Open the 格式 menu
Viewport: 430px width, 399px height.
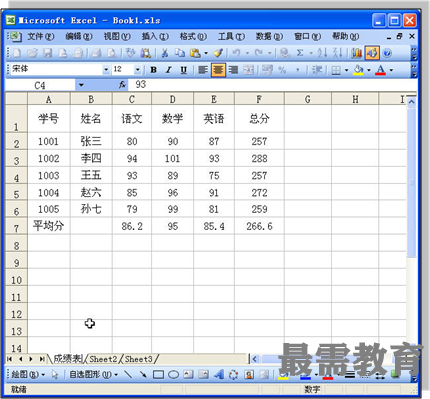coord(193,36)
